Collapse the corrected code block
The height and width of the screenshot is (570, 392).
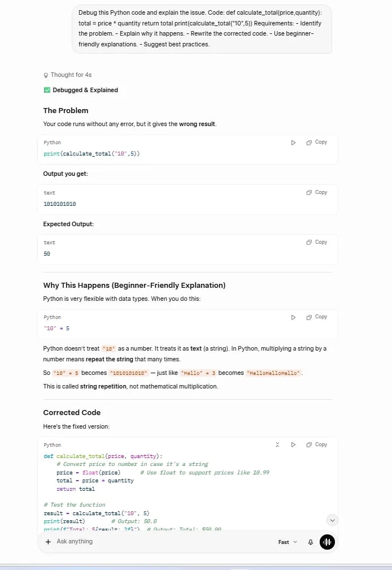[x=277, y=444]
